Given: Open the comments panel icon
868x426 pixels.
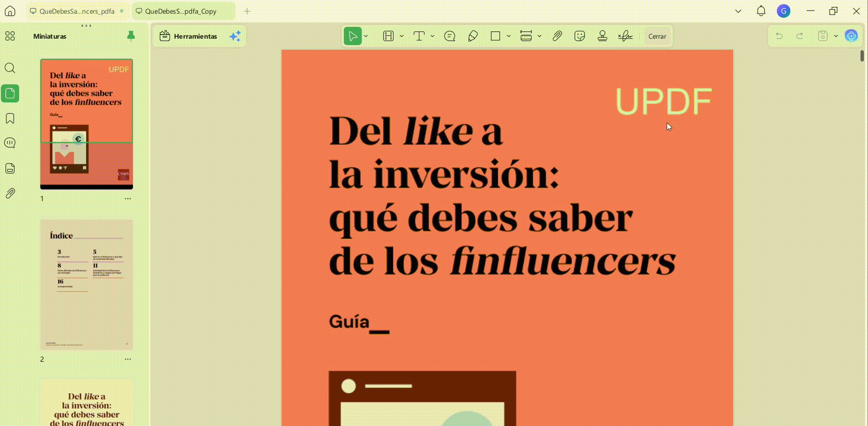Looking at the screenshot, I should coord(10,143).
